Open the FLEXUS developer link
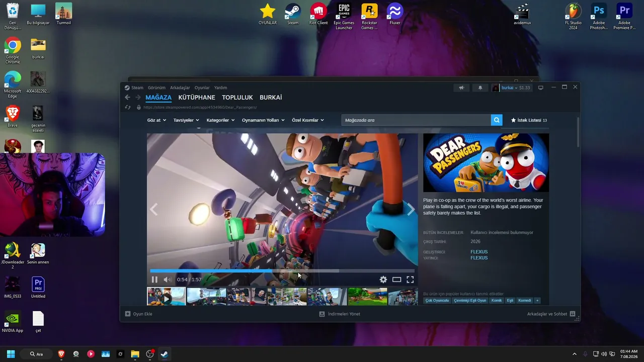 point(479,252)
